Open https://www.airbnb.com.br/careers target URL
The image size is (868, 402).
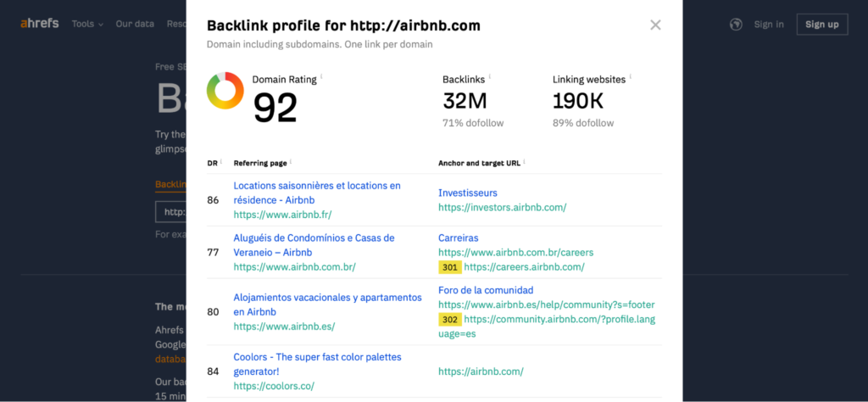[x=516, y=253]
